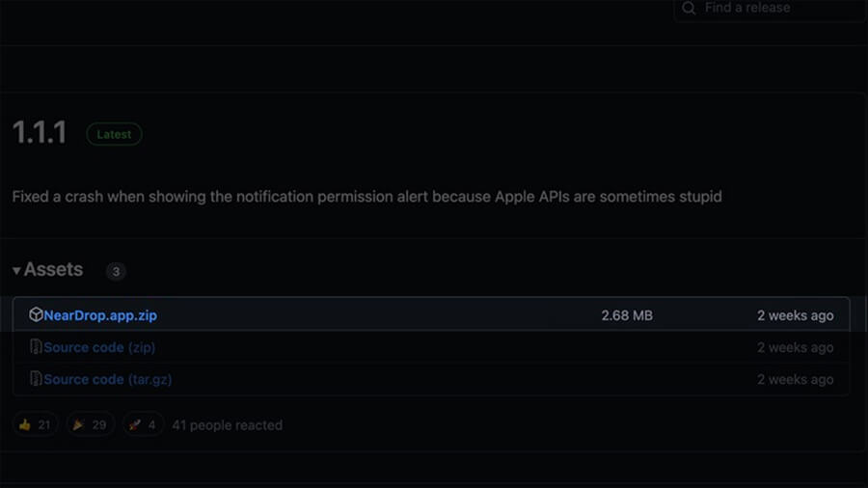Click the package icon beside NearDrop.app.zip
Viewport: 868px width, 488px height.
pos(36,315)
